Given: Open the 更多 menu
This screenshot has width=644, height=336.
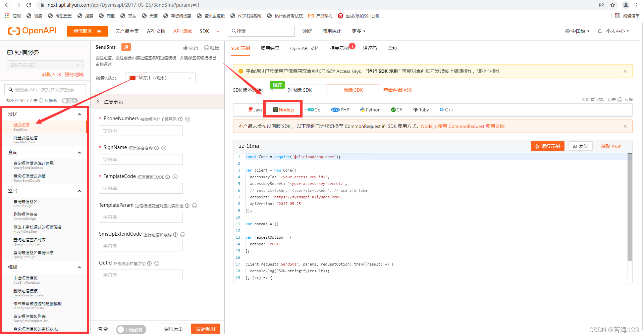Looking at the screenshot, I should click(359, 31).
